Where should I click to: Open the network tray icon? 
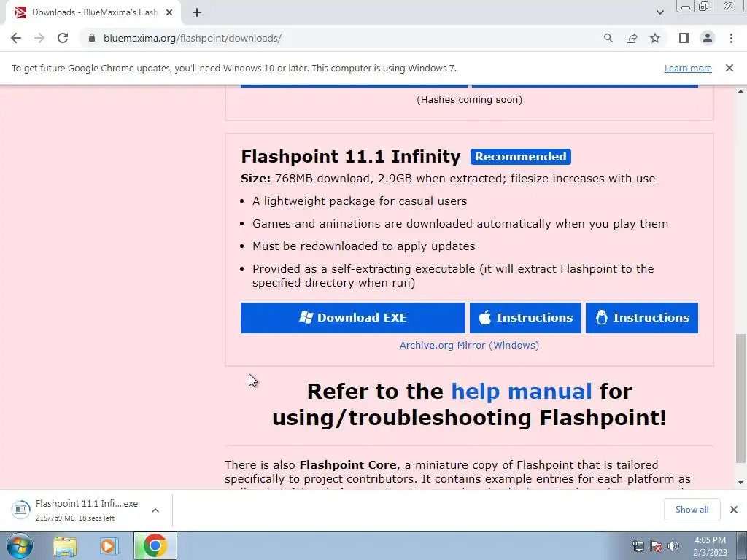(x=638, y=546)
